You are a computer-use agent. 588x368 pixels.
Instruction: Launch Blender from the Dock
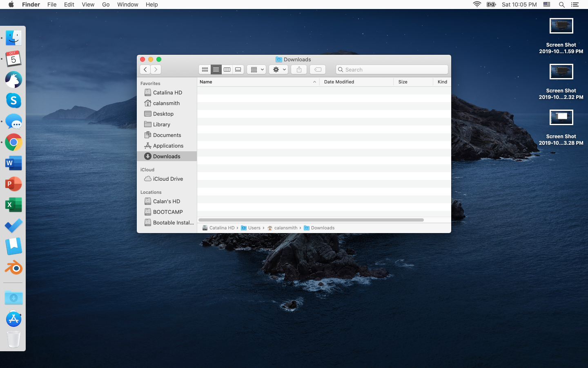coord(13,268)
